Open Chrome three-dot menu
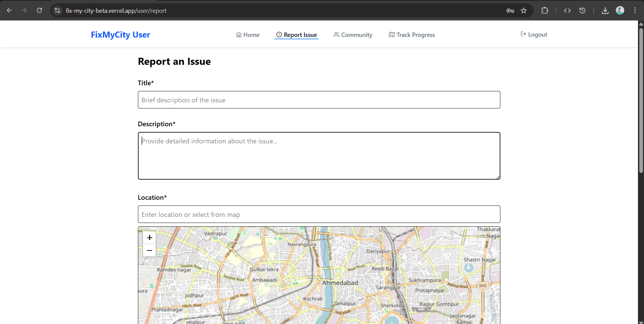The height and width of the screenshot is (324, 644). [x=635, y=10]
